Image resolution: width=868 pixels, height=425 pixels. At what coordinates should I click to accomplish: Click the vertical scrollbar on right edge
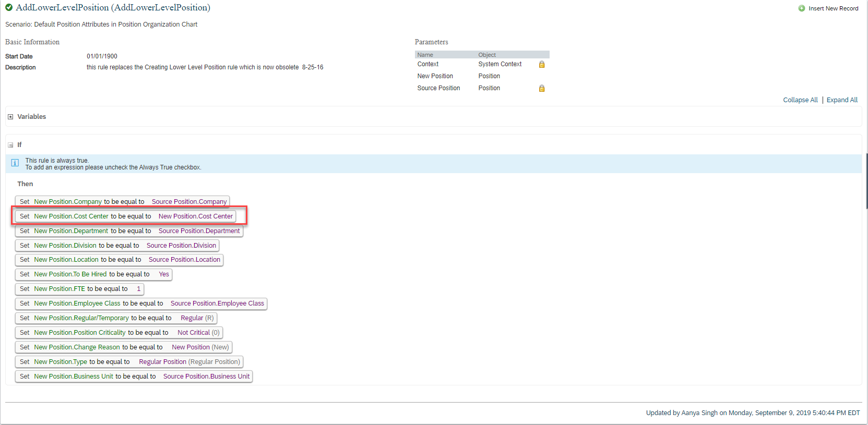tap(866, 181)
